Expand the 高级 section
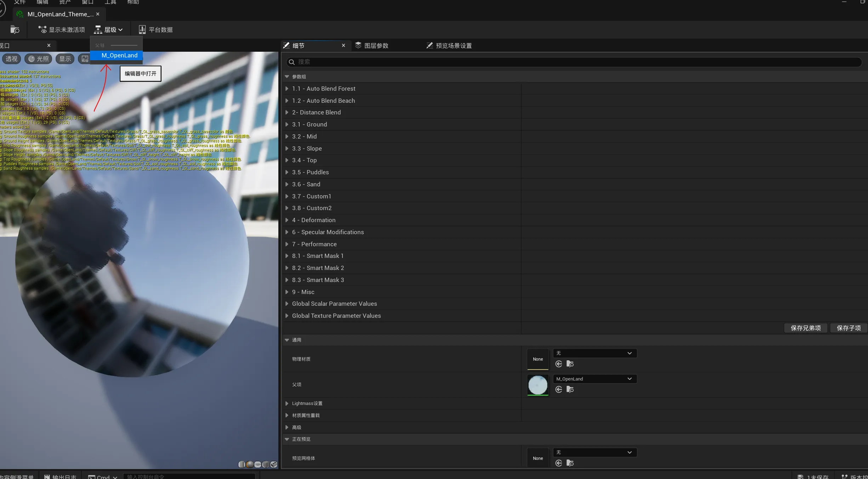 click(x=287, y=427)
